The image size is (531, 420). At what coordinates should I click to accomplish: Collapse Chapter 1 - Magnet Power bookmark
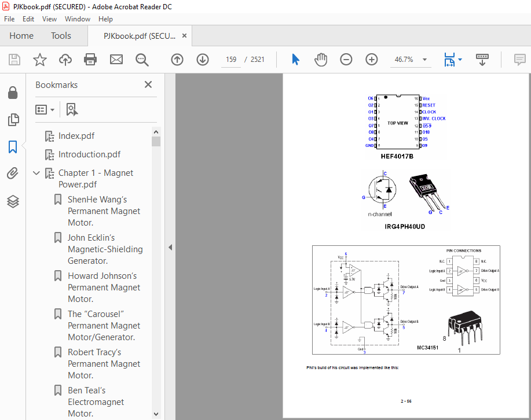click(x=36, y=173)
